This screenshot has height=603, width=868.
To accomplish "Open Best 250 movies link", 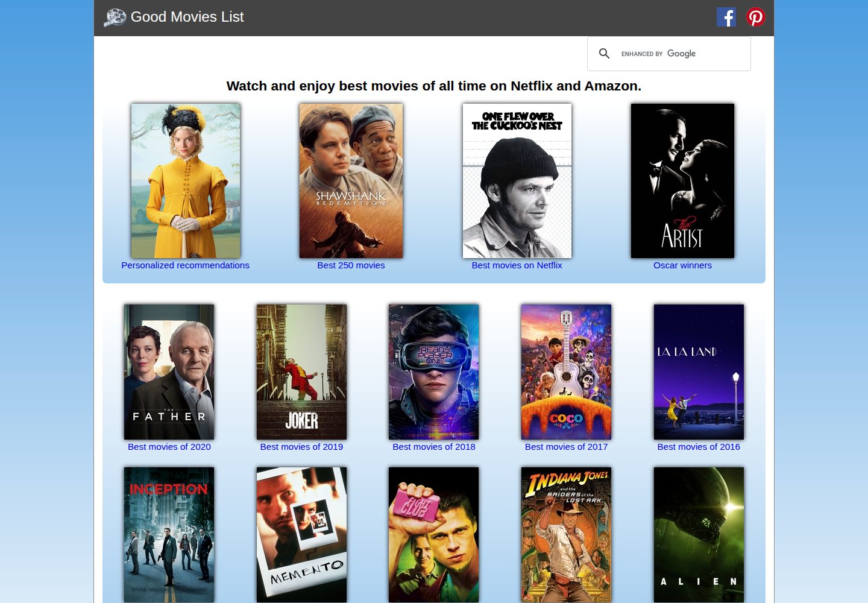I will coord(351,265).
